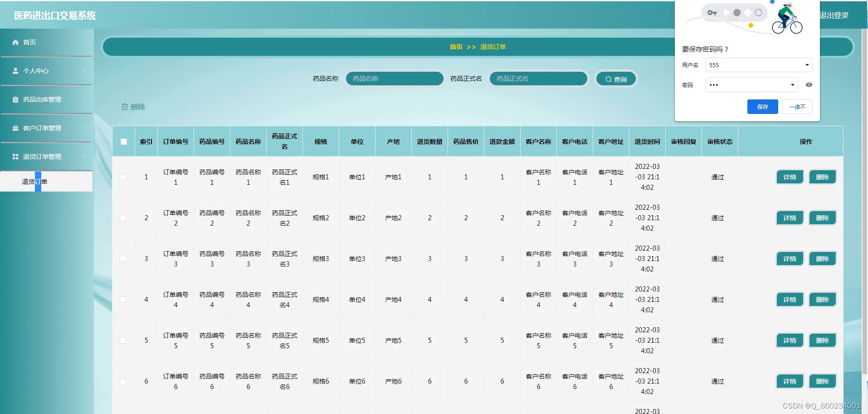This screenshot has width=868, height=414.
Task: Click 规格2 cell
Action: point(321,218)
